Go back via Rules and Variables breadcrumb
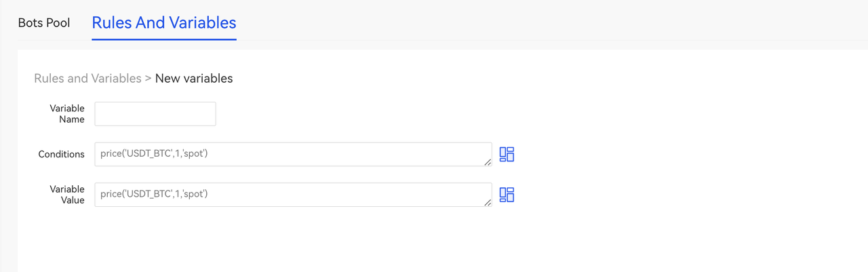Viewport: 868px width, 272px height. pos(87,79)
